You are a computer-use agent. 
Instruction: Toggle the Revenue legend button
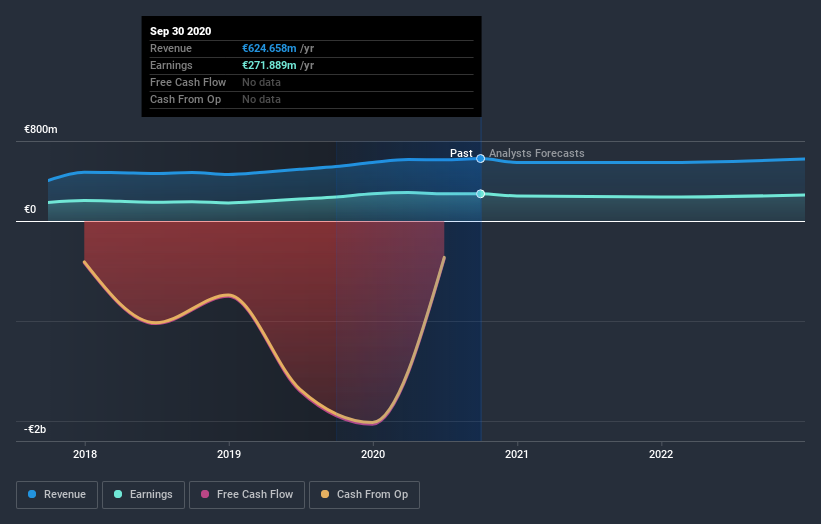(57, 495)
